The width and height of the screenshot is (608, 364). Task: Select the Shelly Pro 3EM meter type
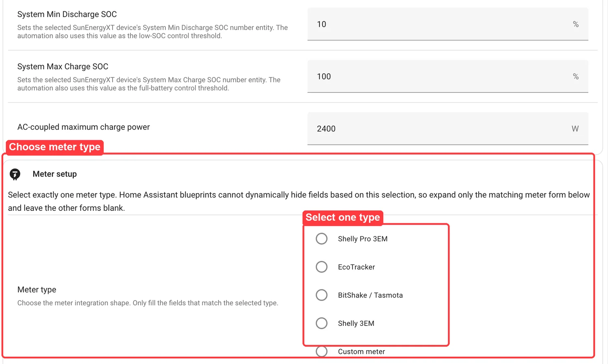click(321, 239)
